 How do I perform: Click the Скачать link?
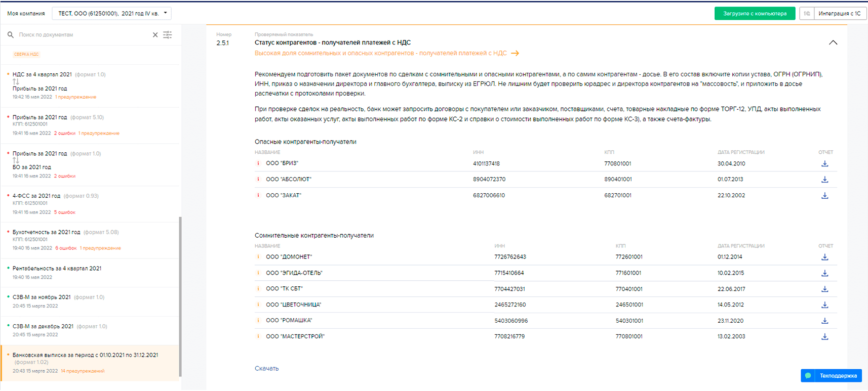pyautogui.click(x=266, y=368)
